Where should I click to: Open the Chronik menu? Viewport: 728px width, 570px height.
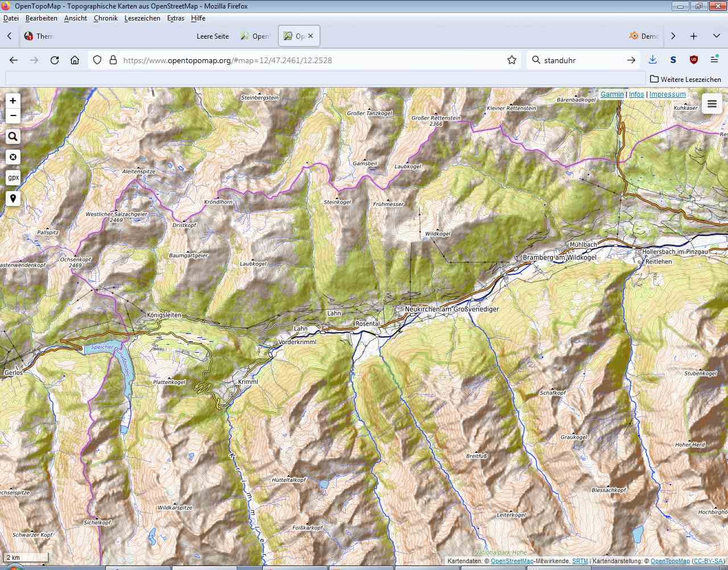point(106,18)
